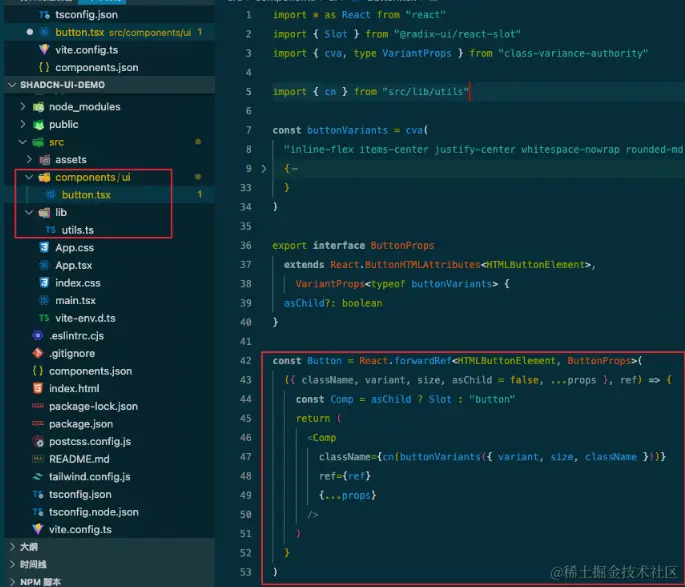
Task: Click the assets folder icon
Action: (x=45, y=159)
